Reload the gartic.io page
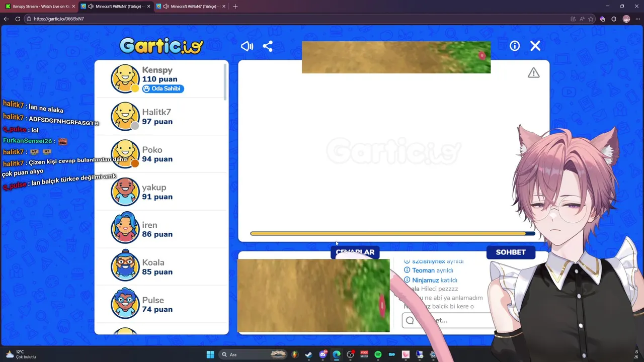Viewport: 644px width, 362px height. click(x=18, y=19)
